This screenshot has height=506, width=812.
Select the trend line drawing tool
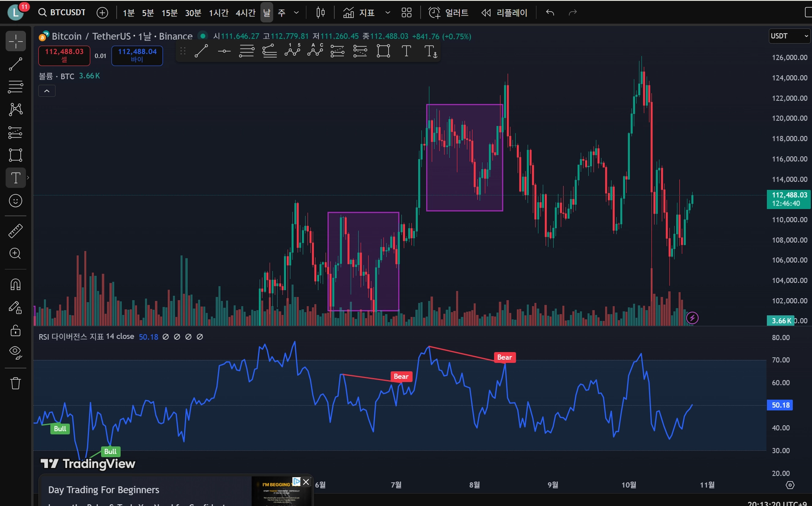coord(16,64)
